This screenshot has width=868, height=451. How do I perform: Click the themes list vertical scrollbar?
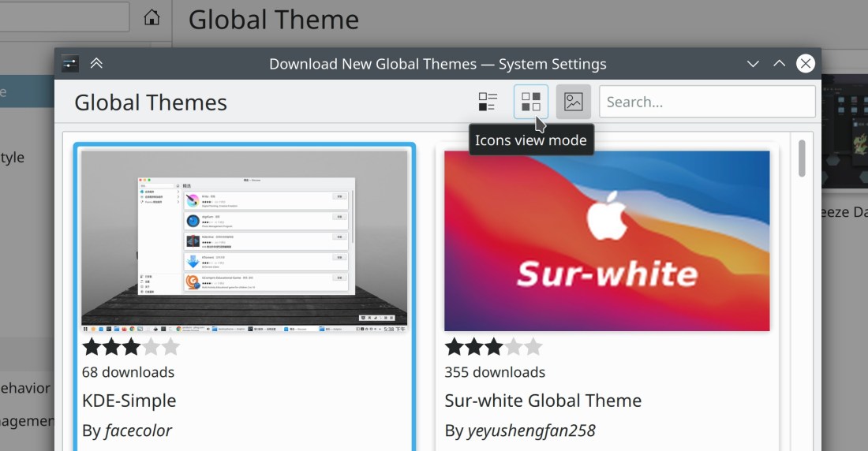point(802,158)
